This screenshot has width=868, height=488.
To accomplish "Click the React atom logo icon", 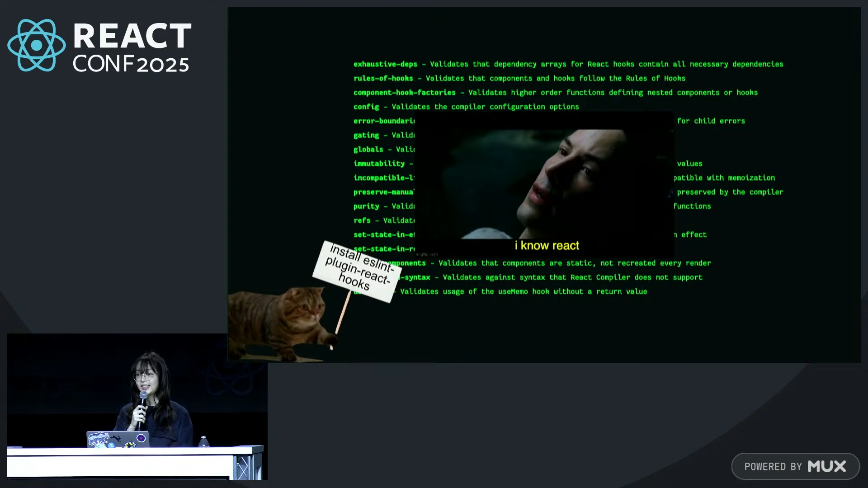I will click(x=37, y=45).
